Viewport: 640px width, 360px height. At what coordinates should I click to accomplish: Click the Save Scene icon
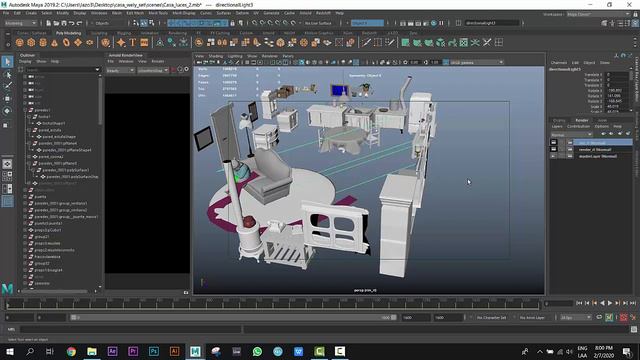[x=63, y=23]
